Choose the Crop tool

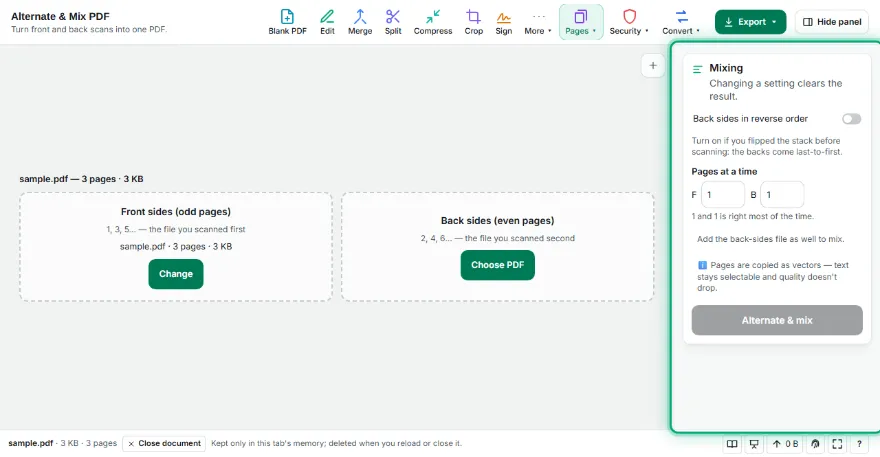[474, 22]
